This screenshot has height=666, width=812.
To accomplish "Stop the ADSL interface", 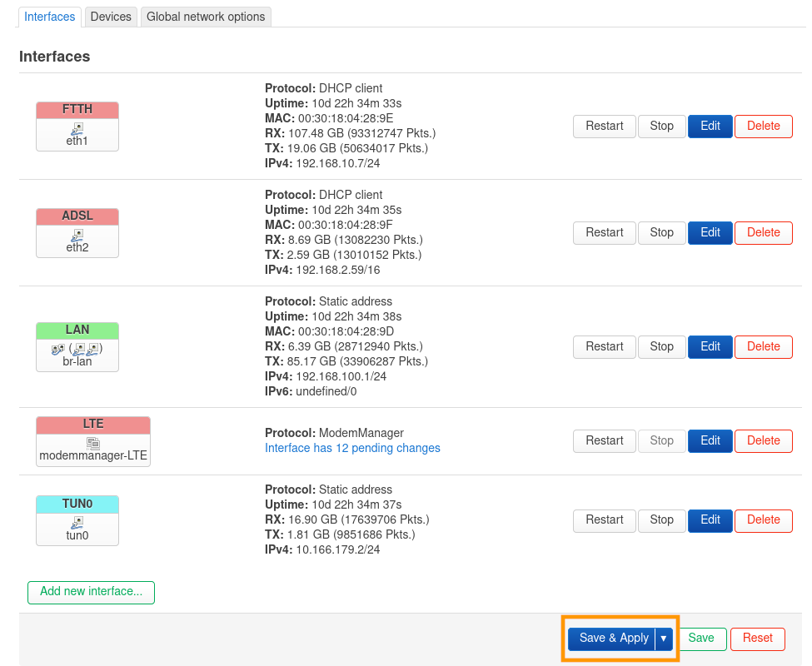I will tap(661, 233).
